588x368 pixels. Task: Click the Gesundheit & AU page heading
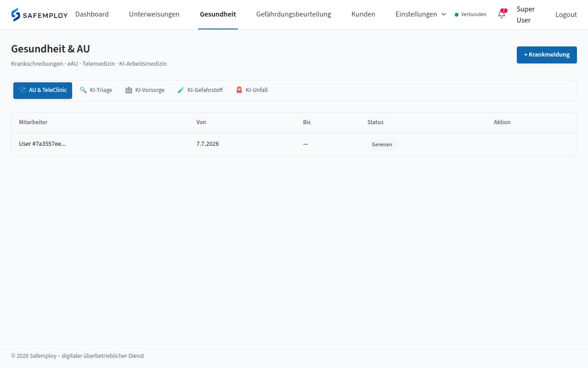[x=51, y=49]
